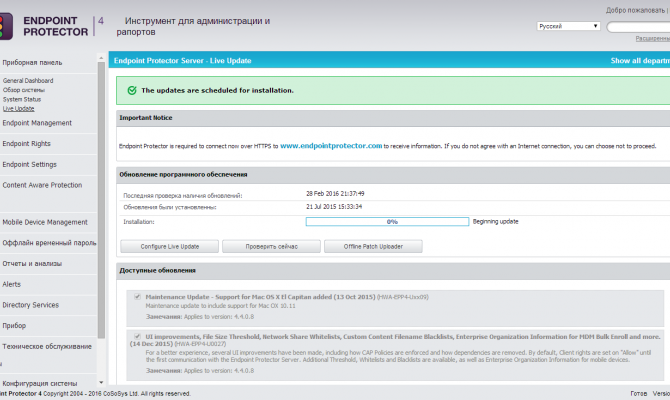
Task: Expand the Endpoint Settings menu
Action: [29, 165]
